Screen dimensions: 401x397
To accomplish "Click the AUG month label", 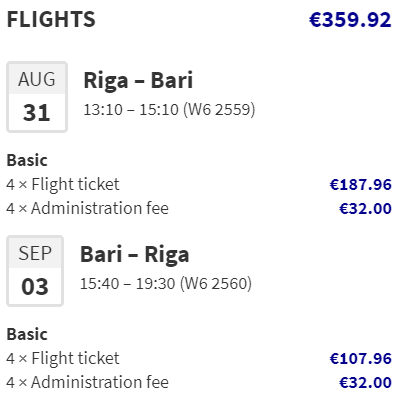I will pos(37,80).
